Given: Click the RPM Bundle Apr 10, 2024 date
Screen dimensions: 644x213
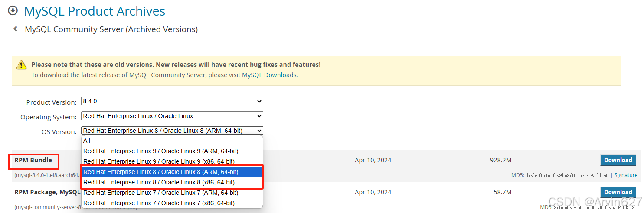Looking at the screenshot, I should [x=373, y=160].
